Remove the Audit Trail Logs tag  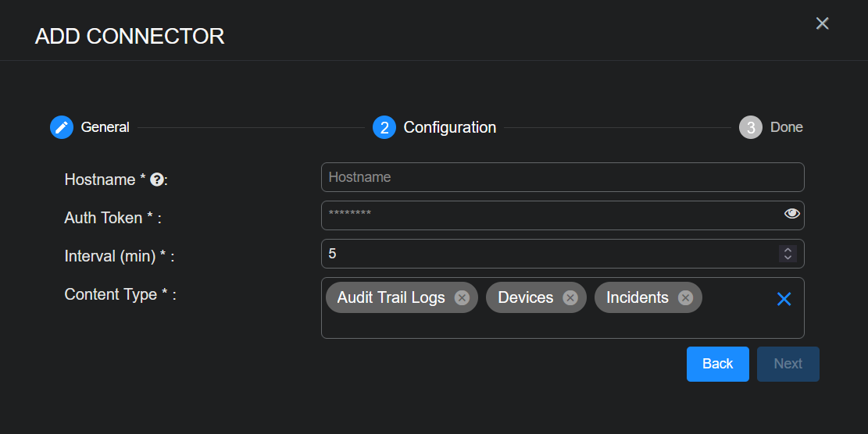tap(462, 297)
